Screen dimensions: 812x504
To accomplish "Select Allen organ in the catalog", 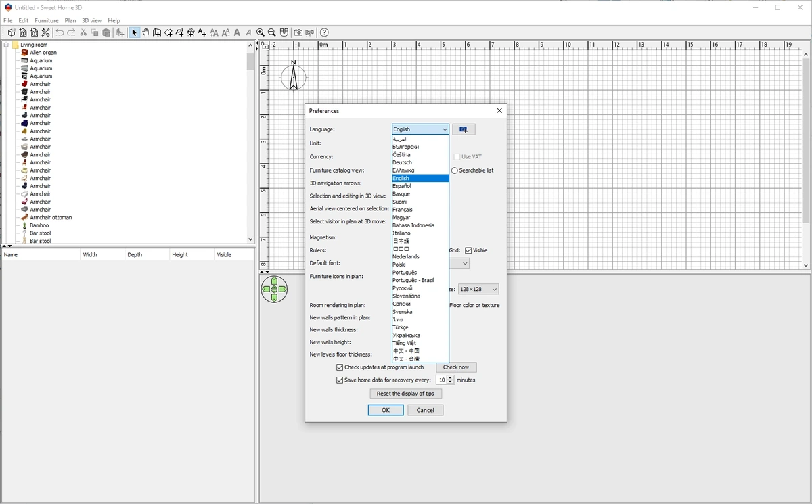I will 43,53.
